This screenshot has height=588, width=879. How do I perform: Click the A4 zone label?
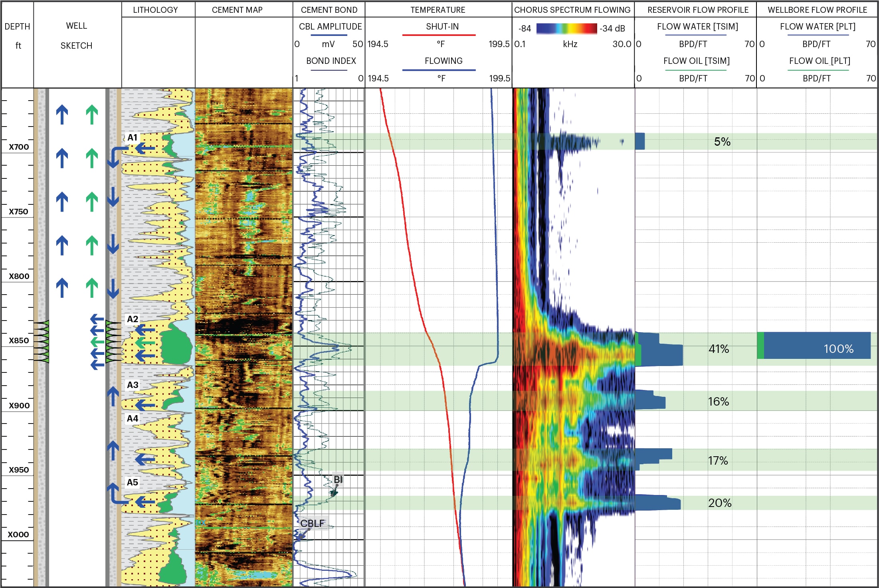point(133,418)
